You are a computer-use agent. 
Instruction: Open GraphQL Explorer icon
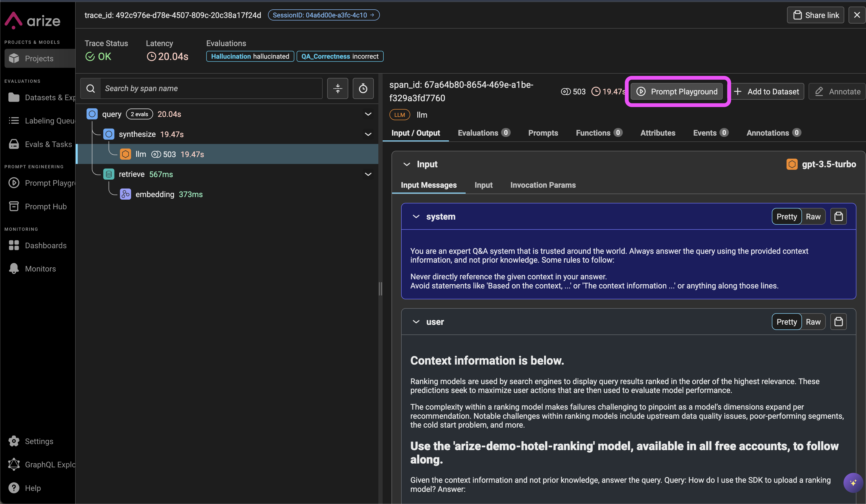14,465
